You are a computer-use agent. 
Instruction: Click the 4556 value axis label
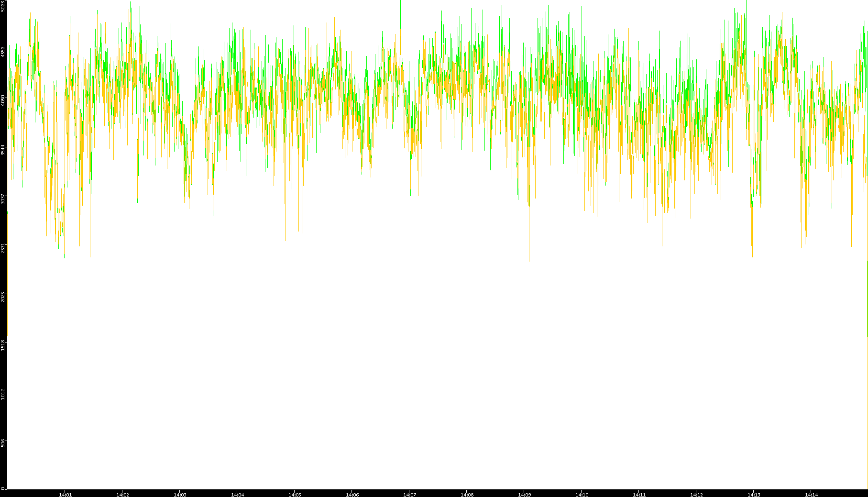pos(3,52)
